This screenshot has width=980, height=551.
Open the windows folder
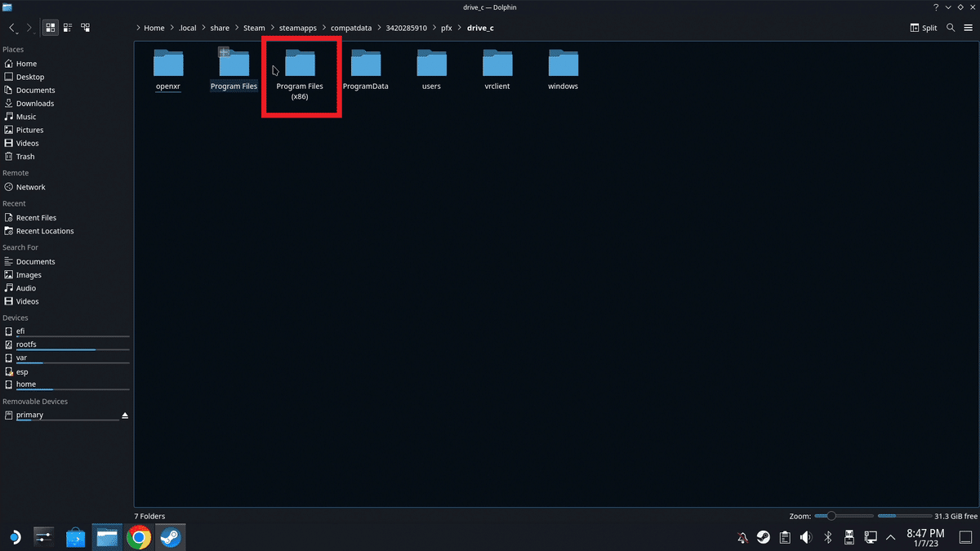(563, 70)
